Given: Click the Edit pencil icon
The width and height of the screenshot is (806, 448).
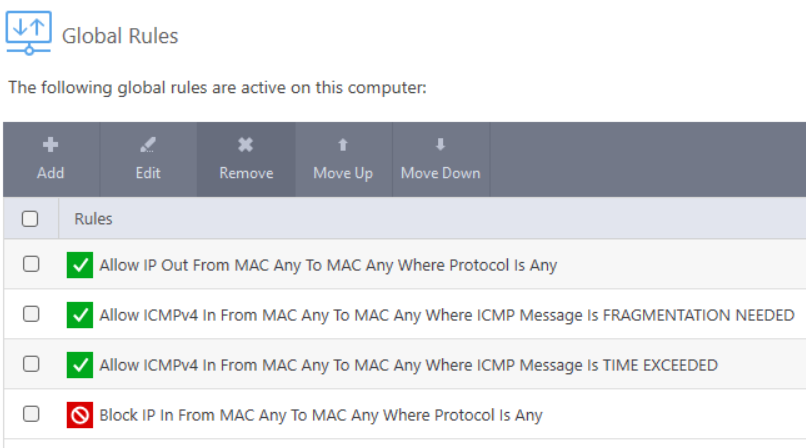Looking at the screenshot, I should [x=148, y=145].
